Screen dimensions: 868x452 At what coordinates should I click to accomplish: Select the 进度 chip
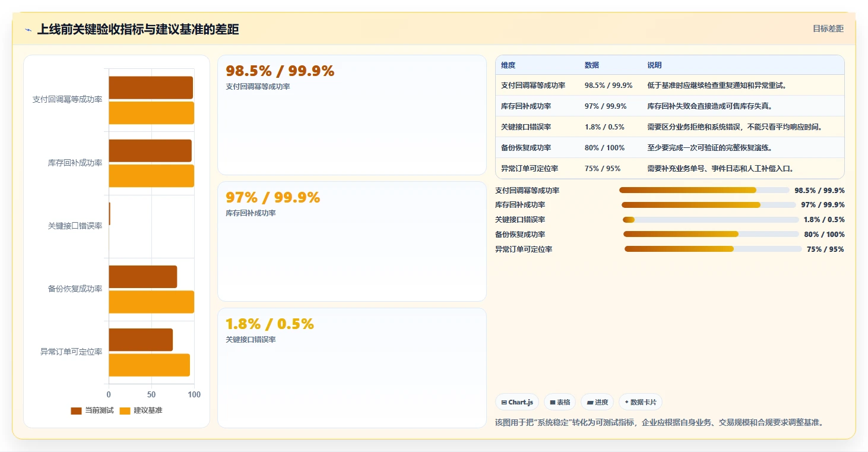click(597, 402)
